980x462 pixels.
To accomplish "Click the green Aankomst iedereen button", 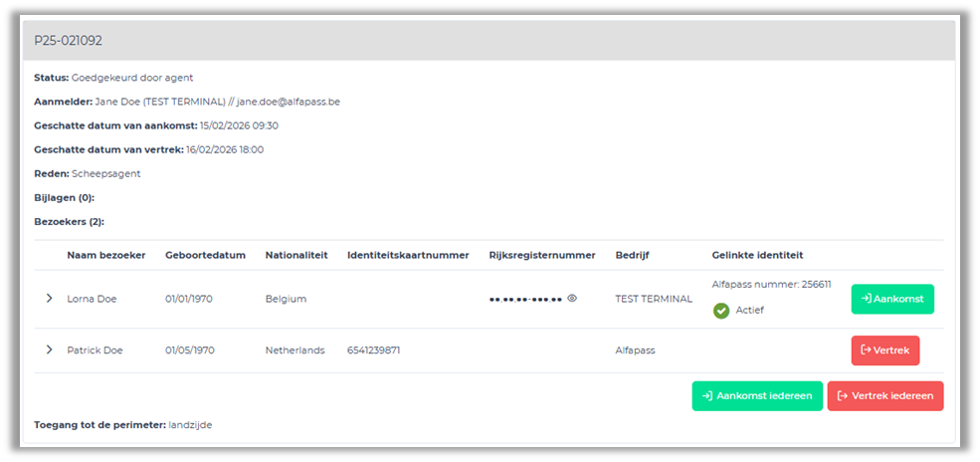I will coord(757,395).
